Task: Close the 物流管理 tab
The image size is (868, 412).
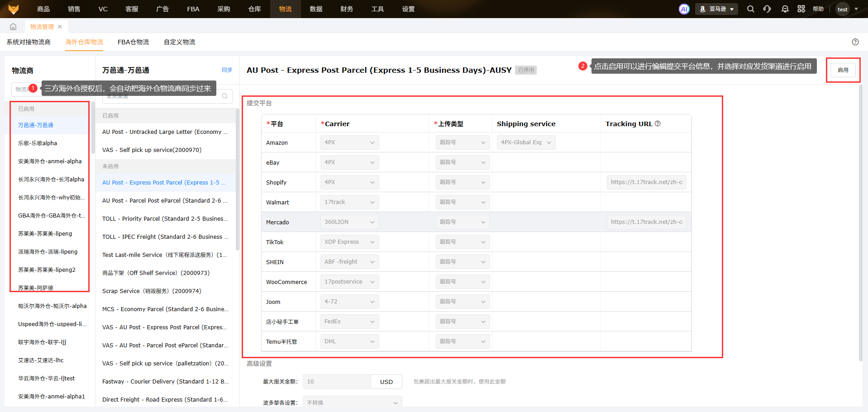Action: click(x=60, y=27)
